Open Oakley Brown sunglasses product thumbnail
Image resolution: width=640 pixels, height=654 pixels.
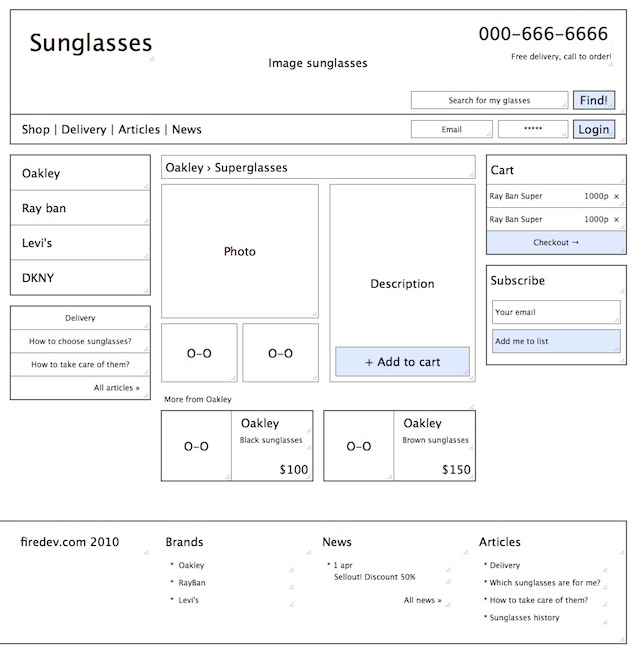(x=359, y=446)
